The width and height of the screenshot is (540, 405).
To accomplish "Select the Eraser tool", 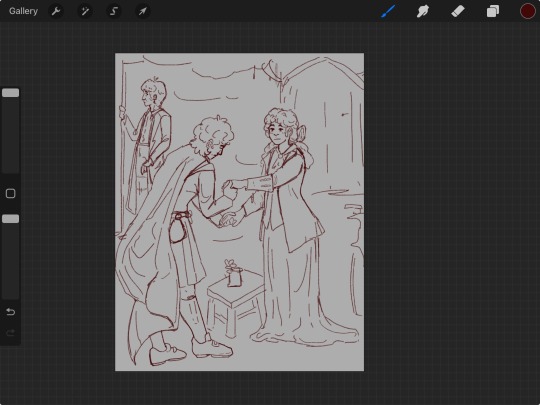I will click(458, 11).
